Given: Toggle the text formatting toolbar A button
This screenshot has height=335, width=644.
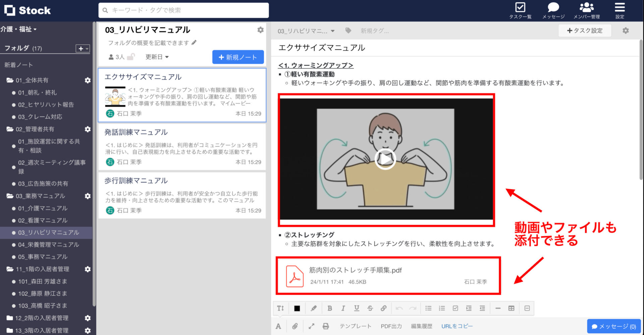Looking at the screenshot, I should pyautogui.click(x=278, y=326).
